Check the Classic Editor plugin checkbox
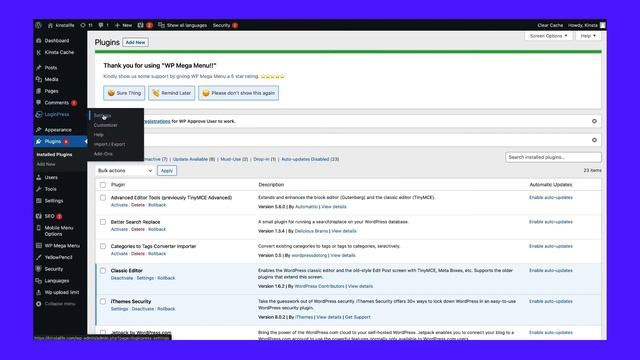This screenshot has height=360, width=640. tap(103, 271)
